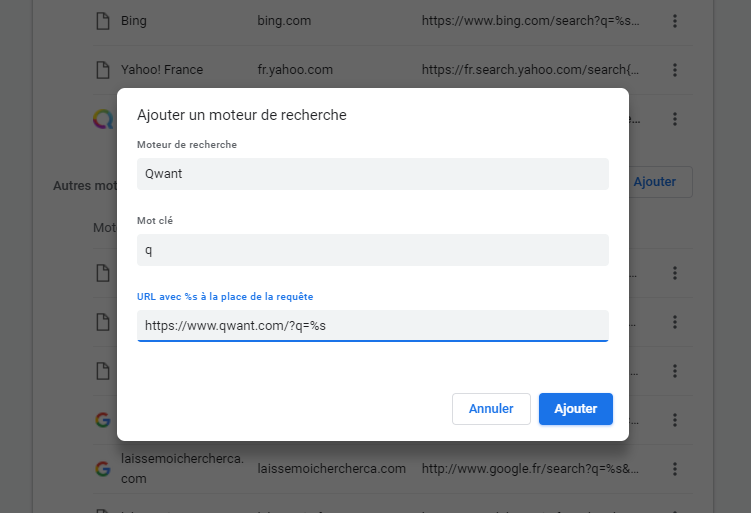Click the Ajouter button in the dialog
The height and width of the screenshot is (513, 751).
(x=575, y=408)
